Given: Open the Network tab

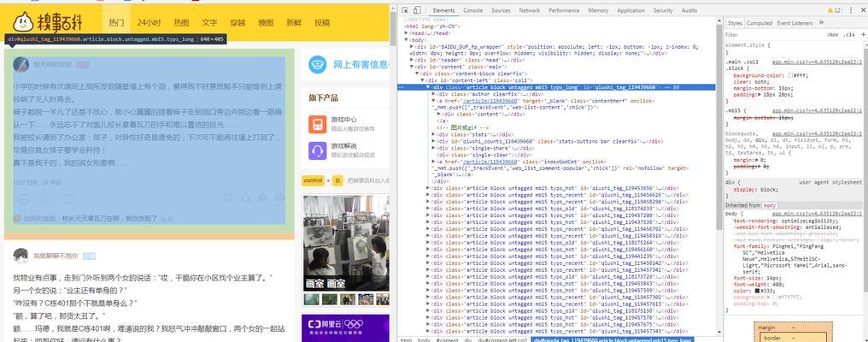Looking at the screenshot, I should click(529, 10).
